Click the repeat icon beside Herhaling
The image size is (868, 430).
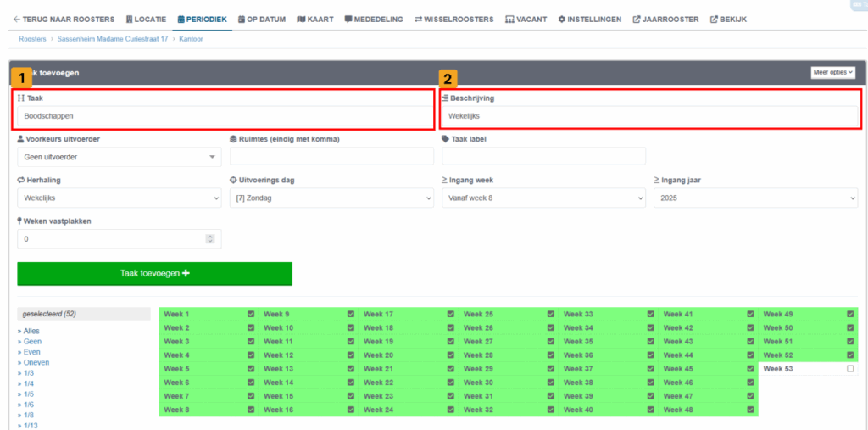20,180
